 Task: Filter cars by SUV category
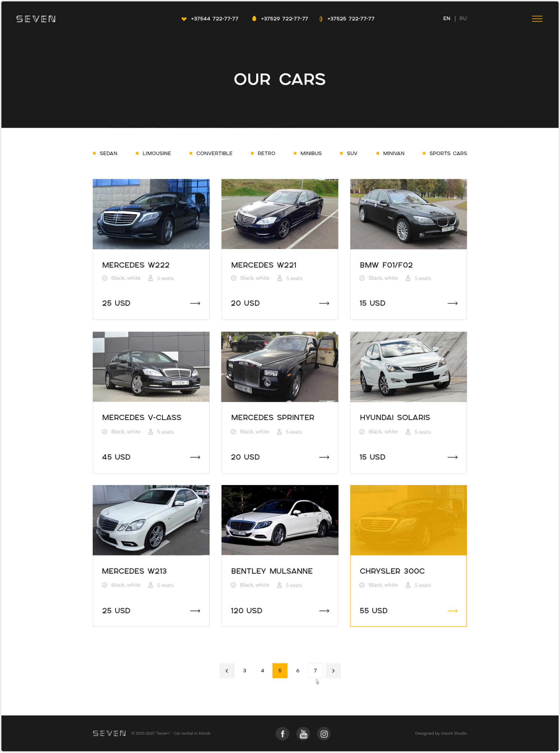click(349, 153)
